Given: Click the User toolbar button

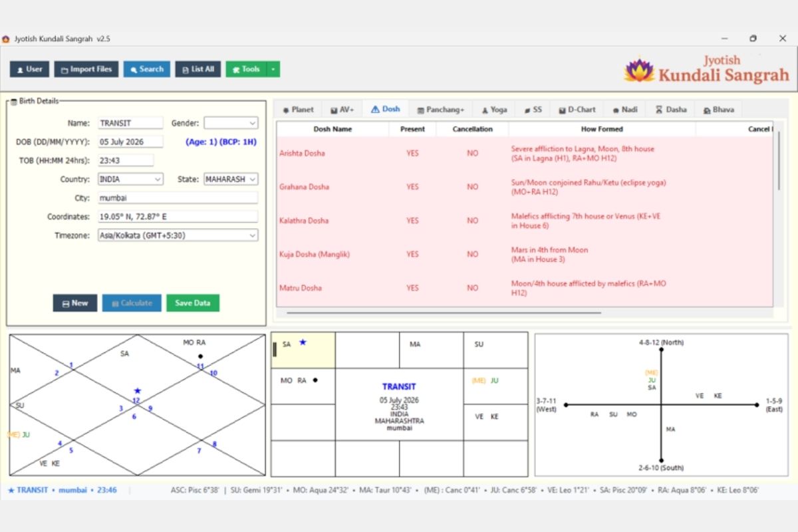Looking at the screenshot, I should pyautogui.click(x=29, y=69).
